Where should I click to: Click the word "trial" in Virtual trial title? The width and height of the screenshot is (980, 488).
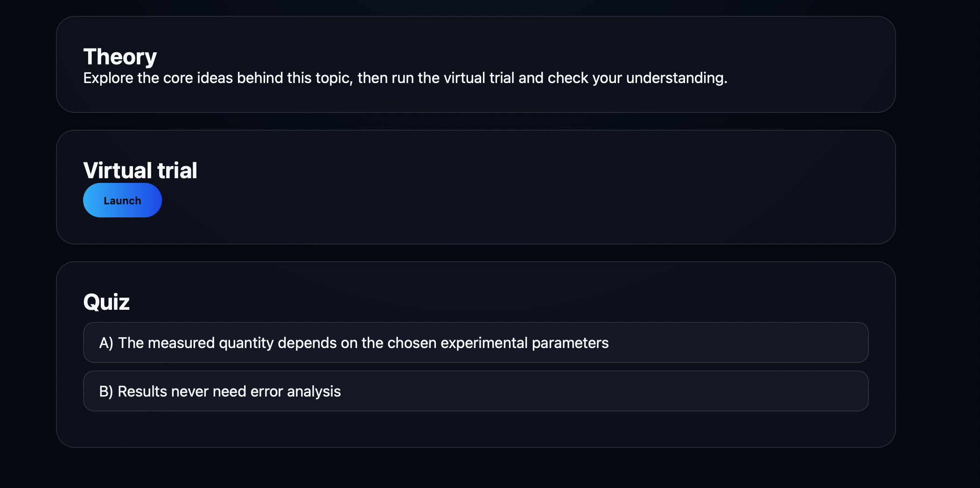177,170
